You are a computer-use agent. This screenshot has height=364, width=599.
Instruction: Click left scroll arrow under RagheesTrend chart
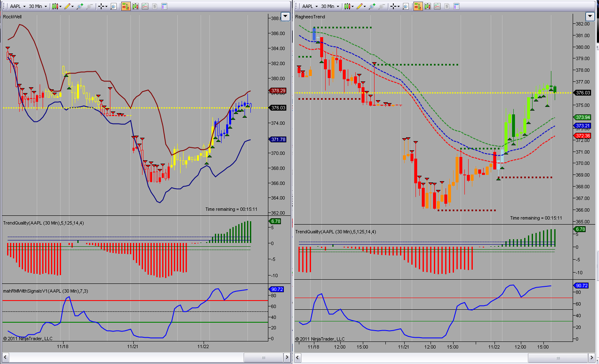pyautogui.click(x=298, y=358)
